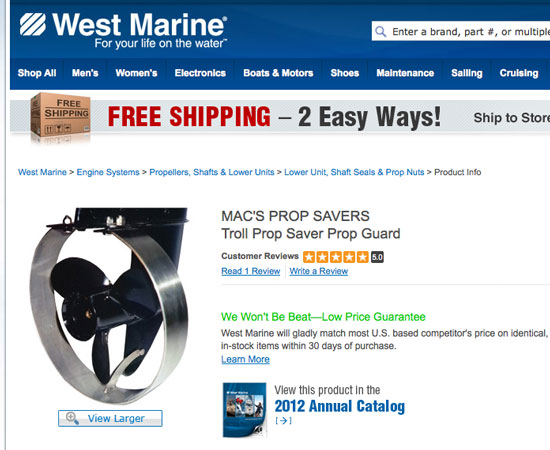Click the Read 1 Review link
This screenshot has height=450, width=550.
click(251, 271)
